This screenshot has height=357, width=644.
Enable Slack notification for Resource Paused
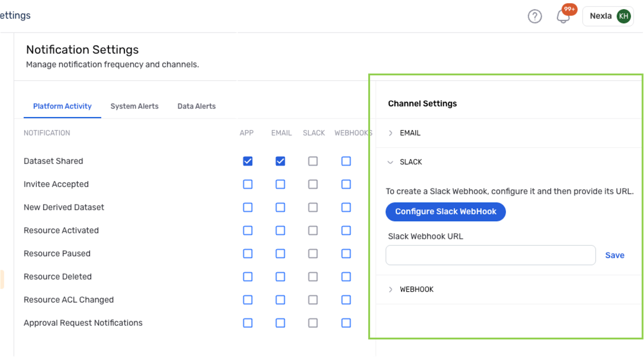[x=313, y=254]
